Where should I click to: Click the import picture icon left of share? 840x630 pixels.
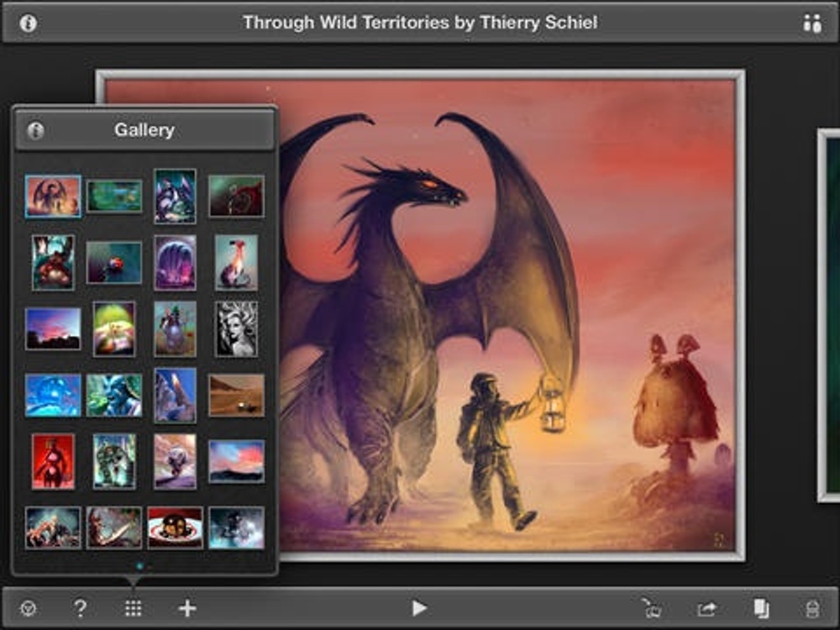click(650, 608)
